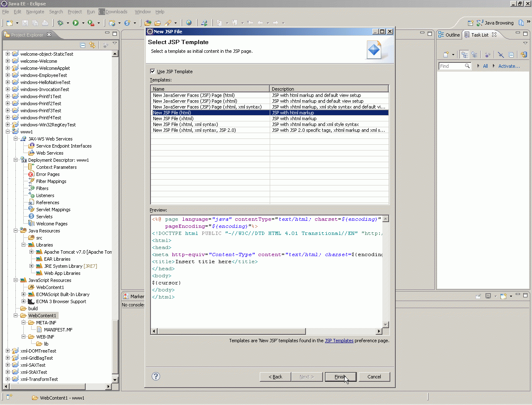This screenshot has height=405, width=532.
Task: Toggle the Scheduled view in Task List
Action: coord(474,54)
